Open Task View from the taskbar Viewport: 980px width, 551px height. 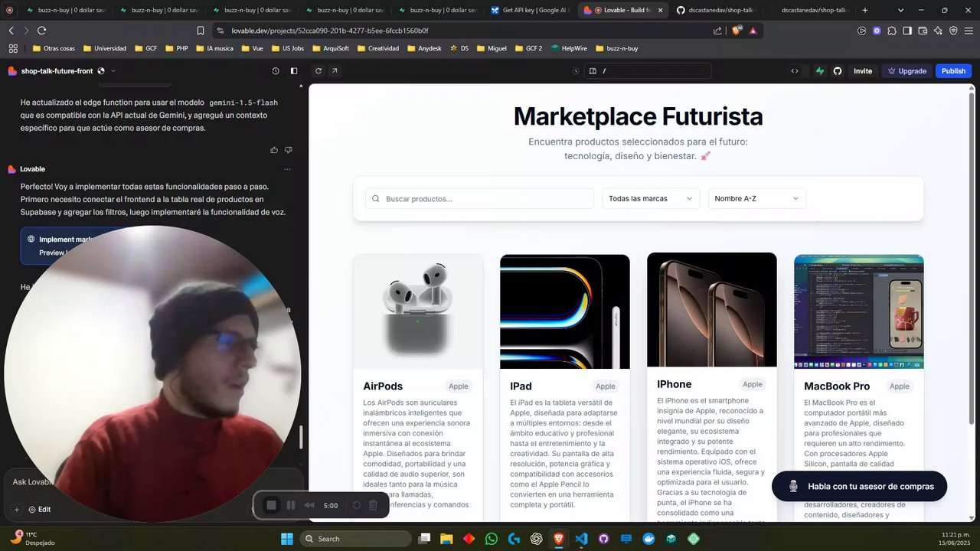click(424, 539)
